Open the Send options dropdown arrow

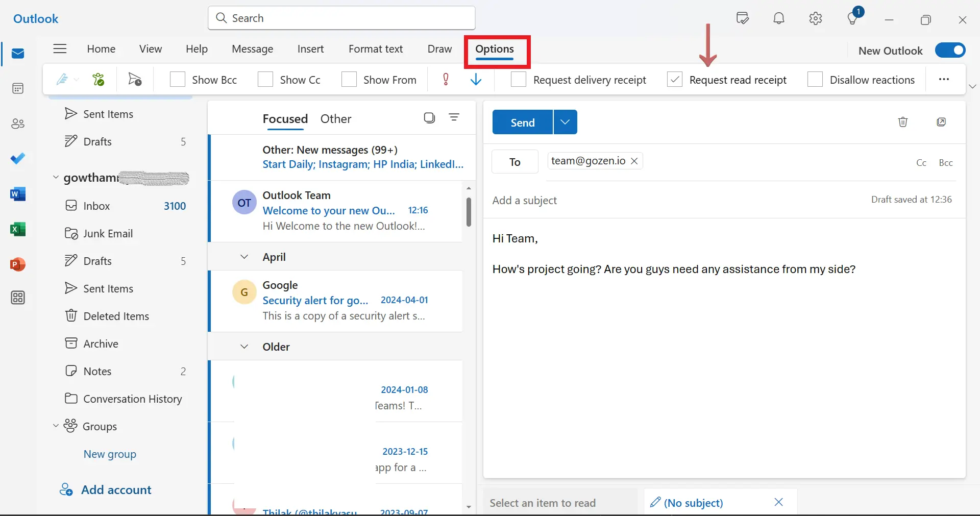click(565, 122)
